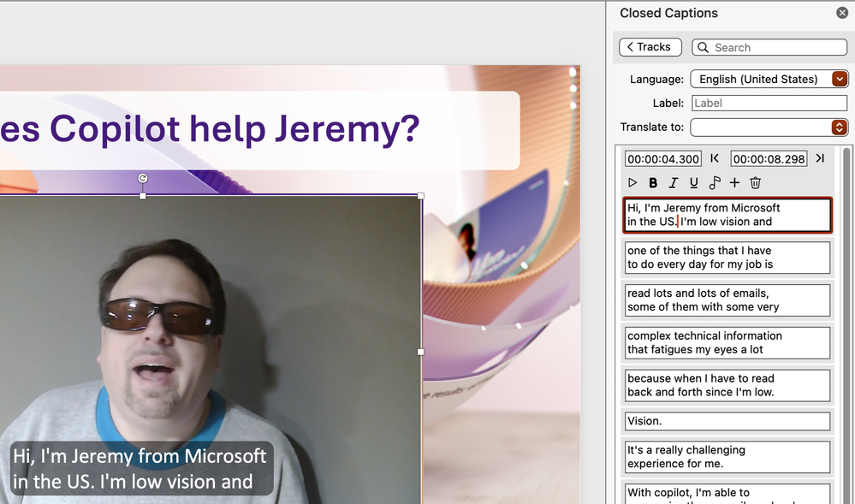Set end time to current position icon
855x504 pixels.
pos(820,158)
